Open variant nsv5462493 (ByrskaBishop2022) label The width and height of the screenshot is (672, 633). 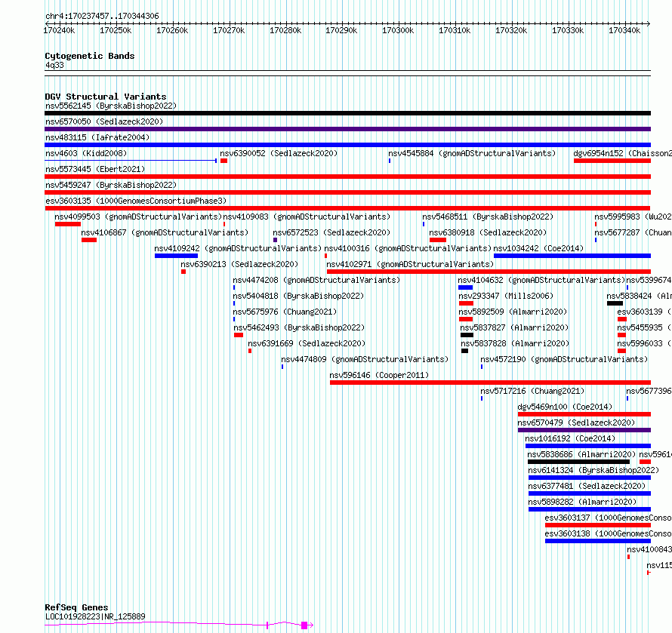tap(299, 327)
